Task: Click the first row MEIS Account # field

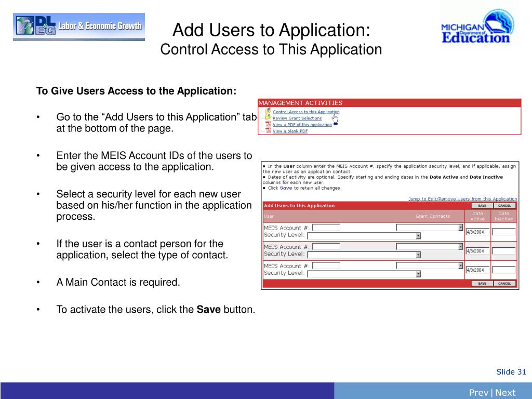Action: pyautogui.click(x=326, y=228)
